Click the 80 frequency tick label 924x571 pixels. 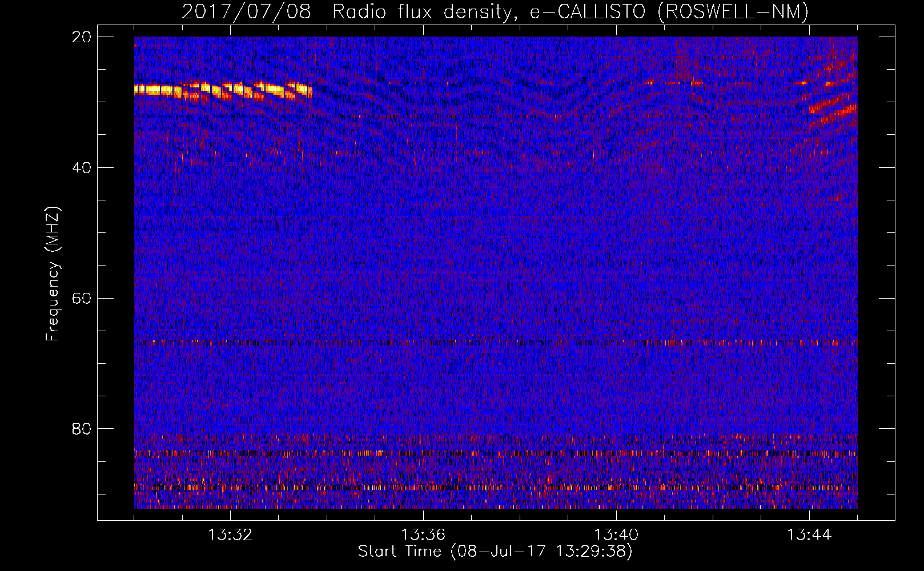coord(81,429)
